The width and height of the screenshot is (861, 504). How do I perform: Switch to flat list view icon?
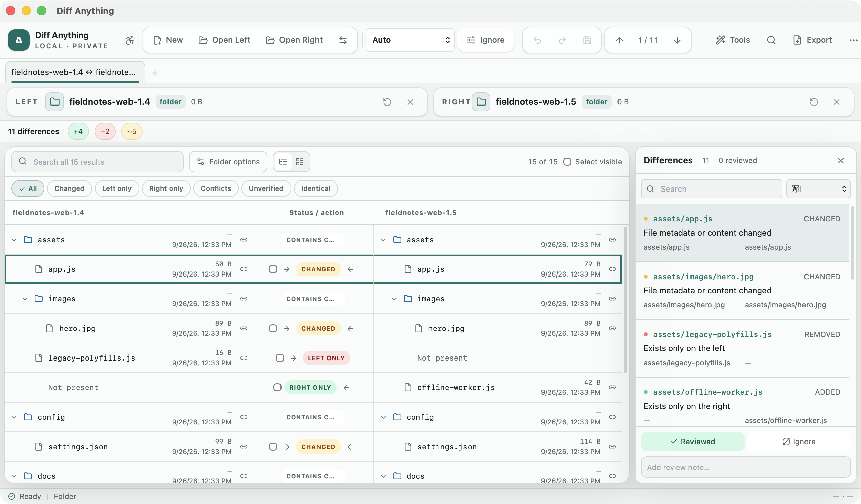300,162
